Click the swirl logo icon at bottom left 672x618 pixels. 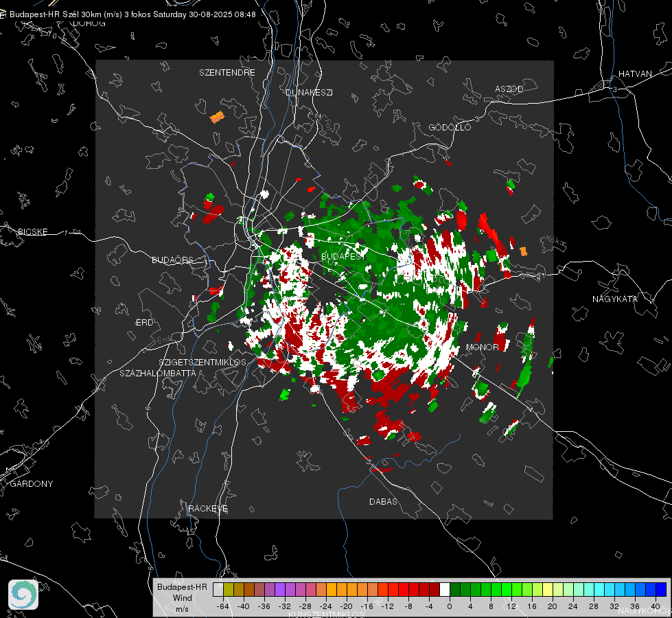pos(23,595)
